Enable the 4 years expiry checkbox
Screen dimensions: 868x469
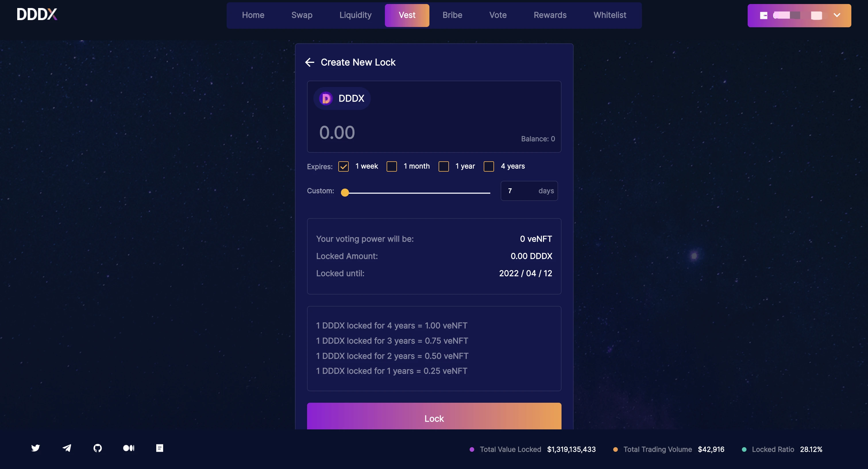coord(488,166)
